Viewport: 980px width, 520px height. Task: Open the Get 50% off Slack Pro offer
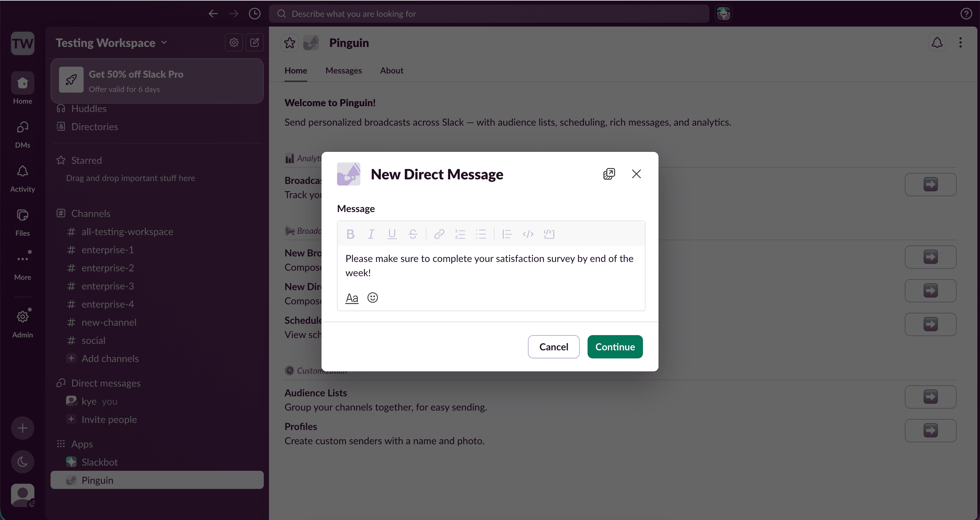(x=157, y=81)
